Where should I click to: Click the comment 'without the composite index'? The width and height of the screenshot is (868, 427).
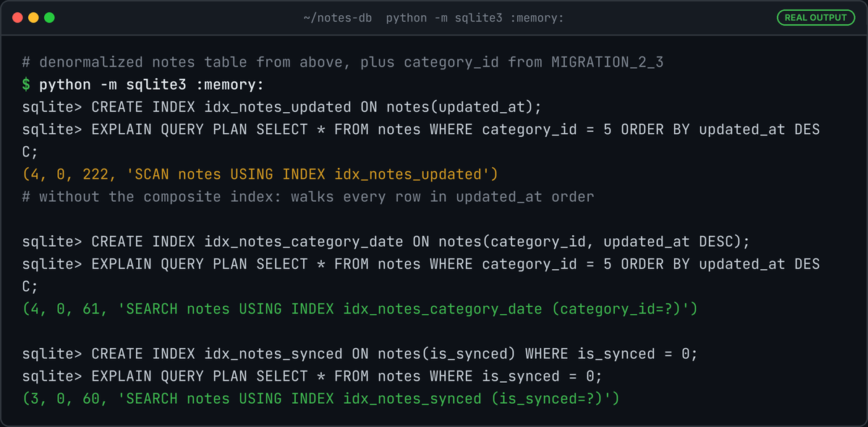point(308,197)
